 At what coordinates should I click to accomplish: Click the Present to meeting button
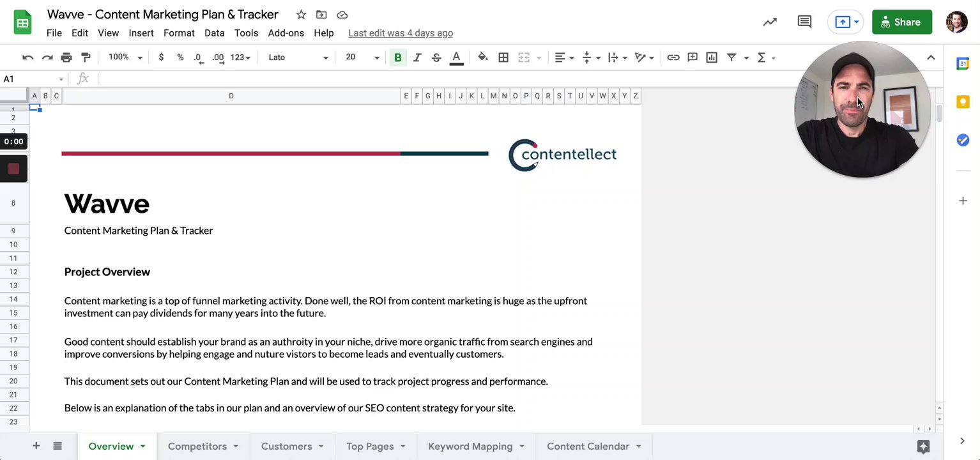[x=845, y=22]
